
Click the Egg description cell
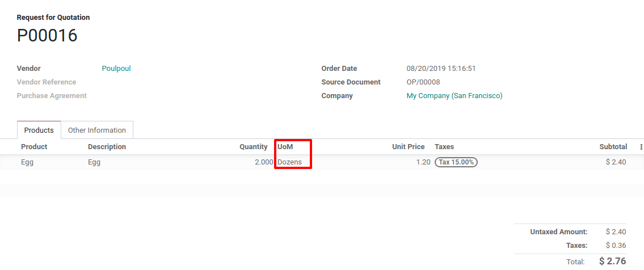pyautogui.click(x=94, y=162)
